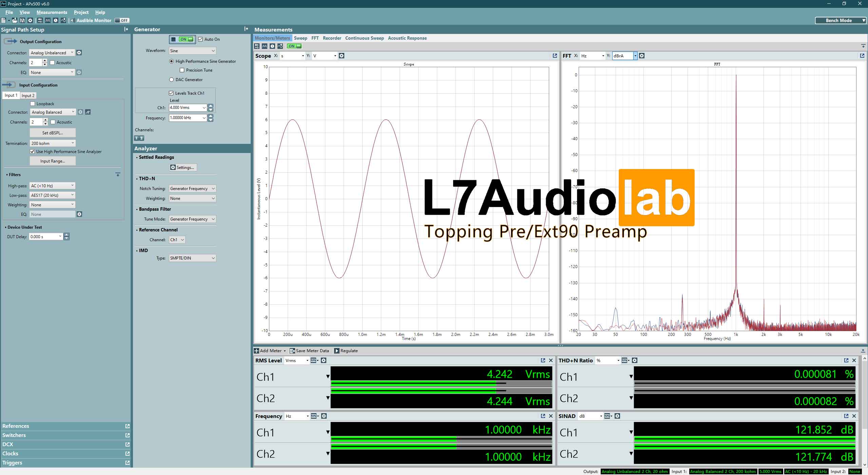This screenshot has height=475, width=868.
Task: Open the Termination 200 kohm dropdown
Action: pos(53,143)
